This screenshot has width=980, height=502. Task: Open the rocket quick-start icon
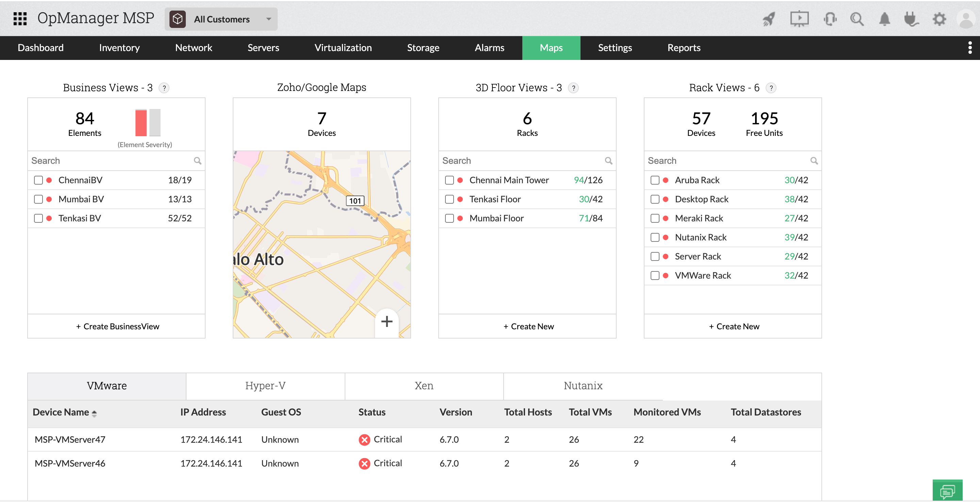(x=769, y=19)
